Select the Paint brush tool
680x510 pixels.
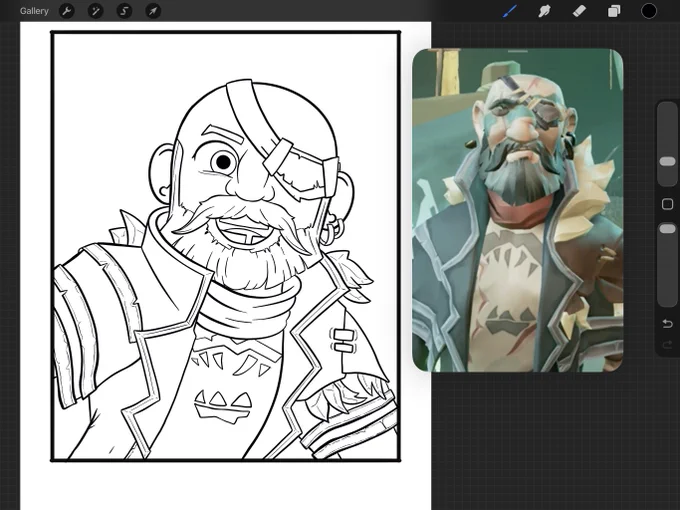(x=510, y=11)
